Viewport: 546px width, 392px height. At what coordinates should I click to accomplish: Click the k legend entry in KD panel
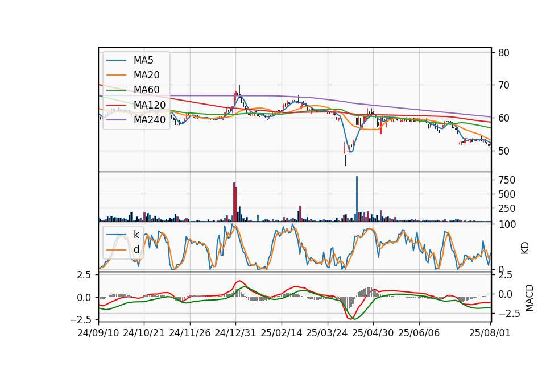pos(136,235)
